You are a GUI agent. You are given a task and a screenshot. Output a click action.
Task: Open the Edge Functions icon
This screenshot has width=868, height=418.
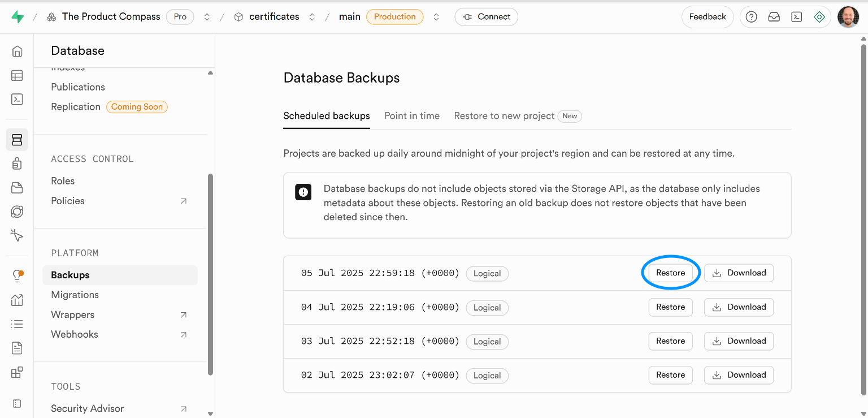[17, 211]
